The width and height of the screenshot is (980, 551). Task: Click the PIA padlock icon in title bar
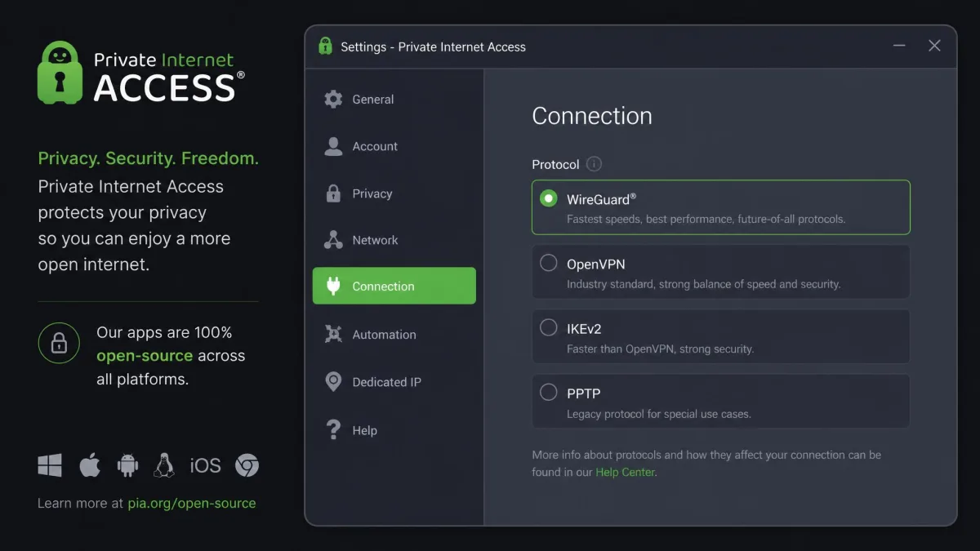(326, 47)
